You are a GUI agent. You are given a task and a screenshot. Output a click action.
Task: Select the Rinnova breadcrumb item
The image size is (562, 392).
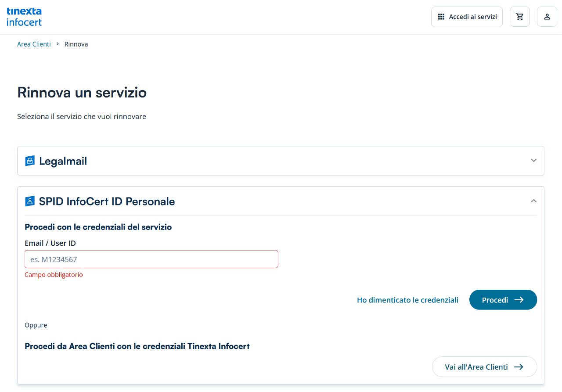[x=76, y=44]
